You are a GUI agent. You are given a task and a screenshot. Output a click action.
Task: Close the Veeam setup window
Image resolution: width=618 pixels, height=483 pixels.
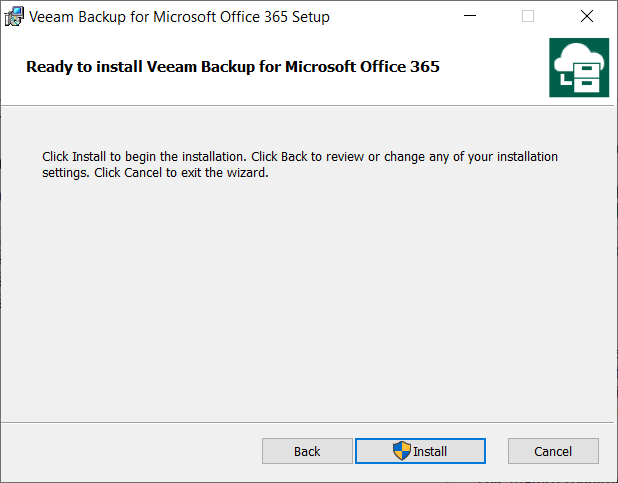(x=587, y=17)
